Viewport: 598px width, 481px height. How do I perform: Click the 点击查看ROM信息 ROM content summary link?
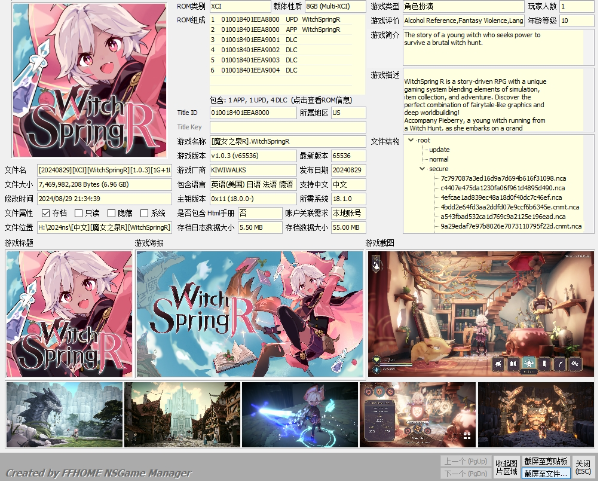pyautogui.click(x=281, y=100)
